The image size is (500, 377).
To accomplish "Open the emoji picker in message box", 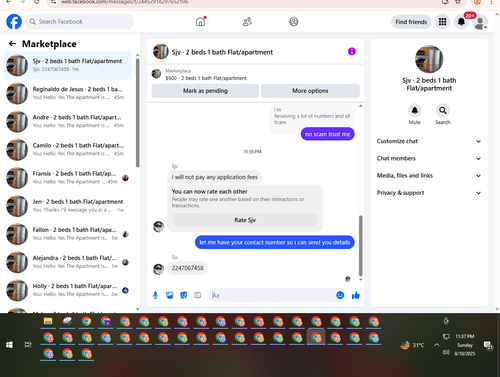I will [x=340, y=295].
